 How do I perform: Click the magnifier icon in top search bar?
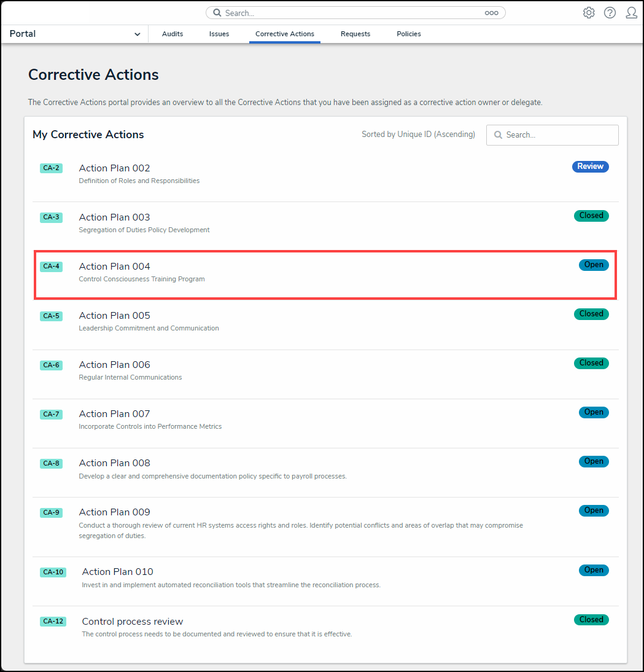point(217,13)
